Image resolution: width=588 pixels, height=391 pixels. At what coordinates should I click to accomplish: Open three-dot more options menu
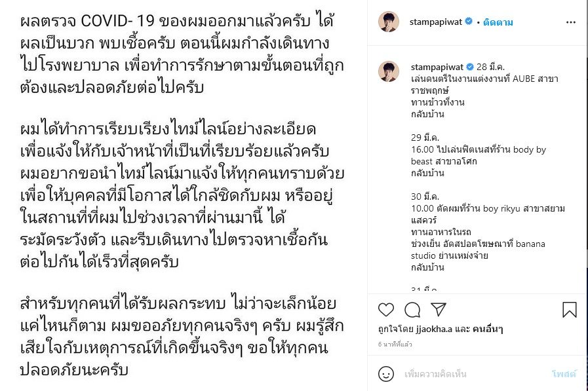coord(571,22)
